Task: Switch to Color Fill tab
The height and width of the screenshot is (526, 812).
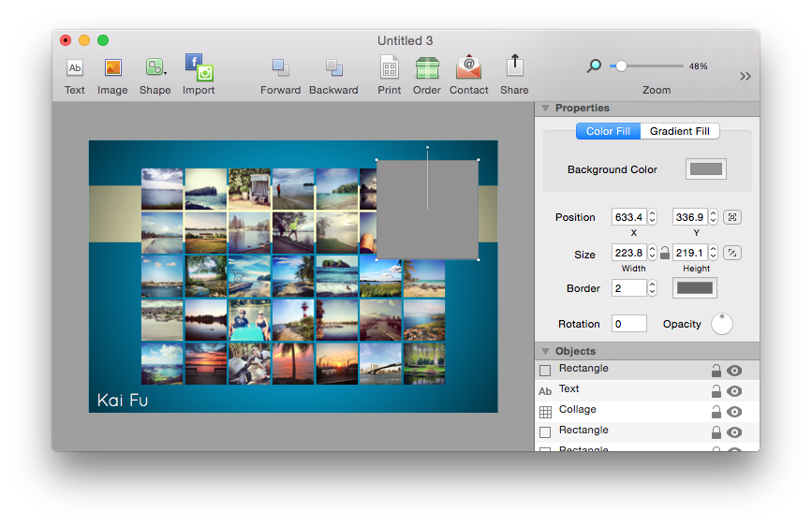Action: tap(608, 131)
